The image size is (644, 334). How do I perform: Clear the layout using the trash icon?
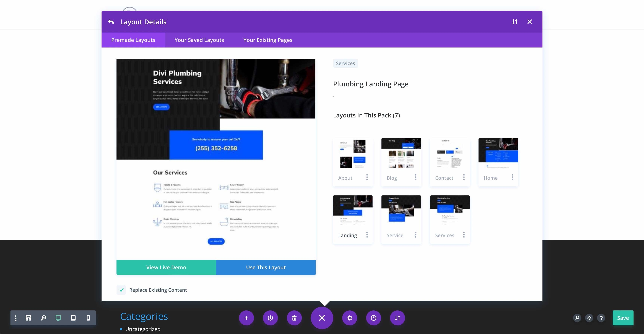(x=294, y=318)
